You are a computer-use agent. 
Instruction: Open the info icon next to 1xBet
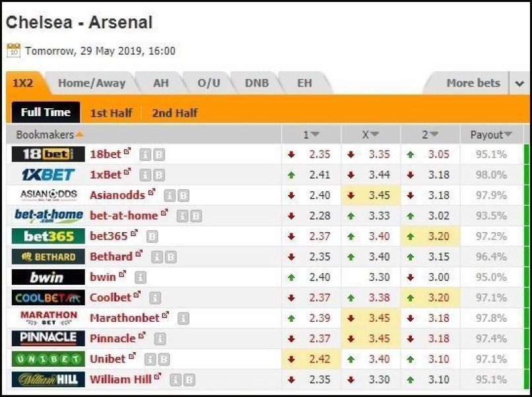145,175
